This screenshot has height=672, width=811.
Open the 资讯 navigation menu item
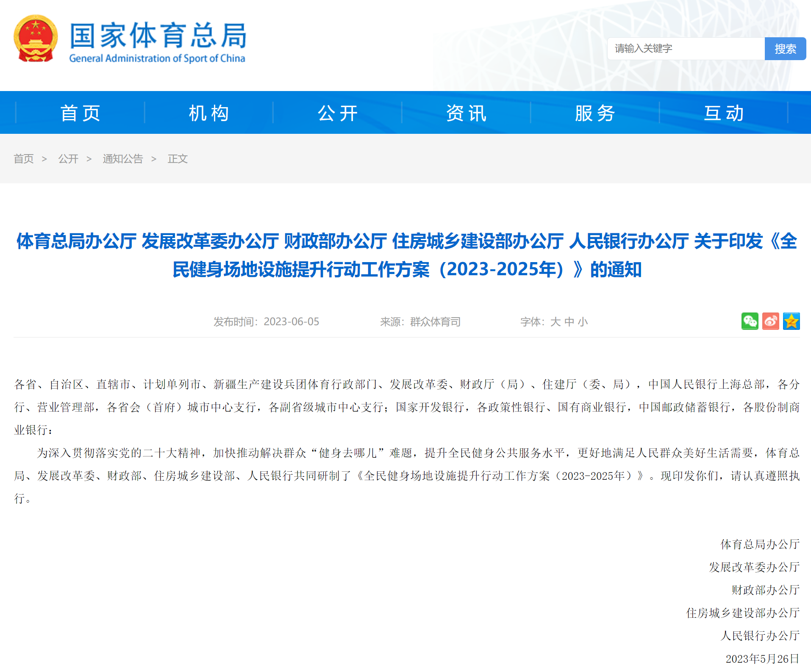pos(466,113)
